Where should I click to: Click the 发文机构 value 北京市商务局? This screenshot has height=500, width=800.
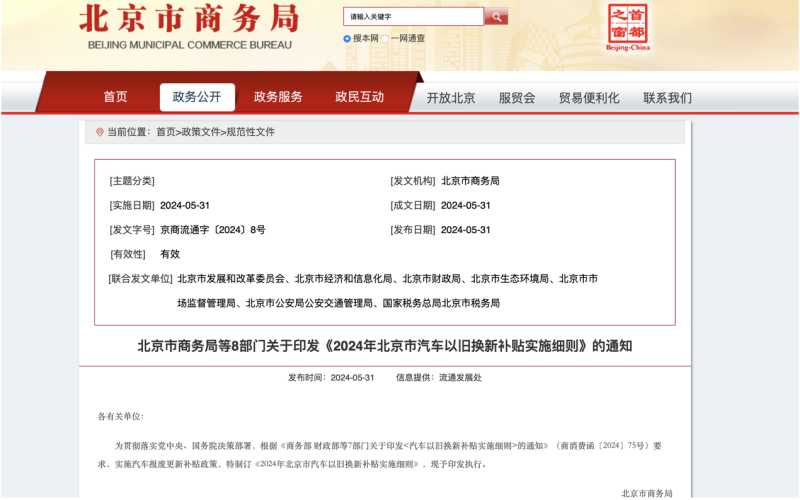470,181
